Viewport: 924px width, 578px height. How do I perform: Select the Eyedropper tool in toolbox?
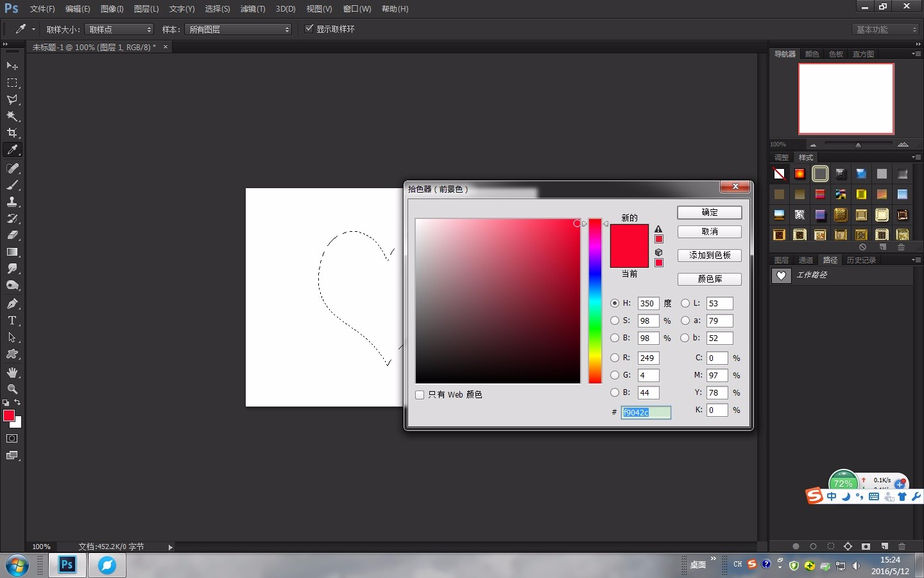tap(12, 150)
